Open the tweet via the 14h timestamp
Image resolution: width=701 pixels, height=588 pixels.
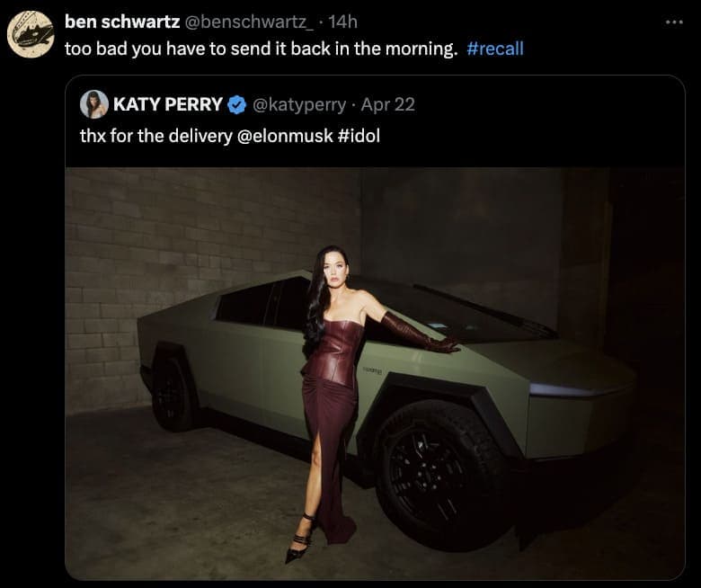point(344,22)
